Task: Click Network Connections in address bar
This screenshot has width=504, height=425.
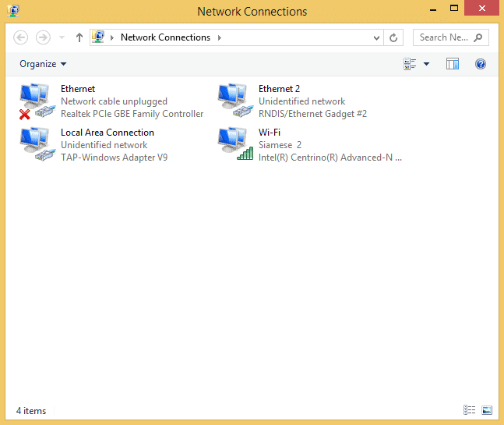Action: coord(165,37)
